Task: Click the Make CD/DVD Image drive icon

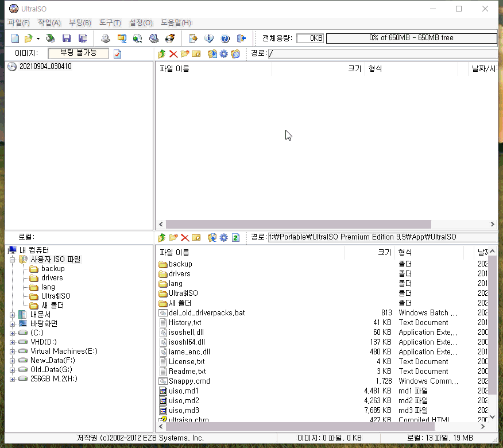Action: click(105, 38)
